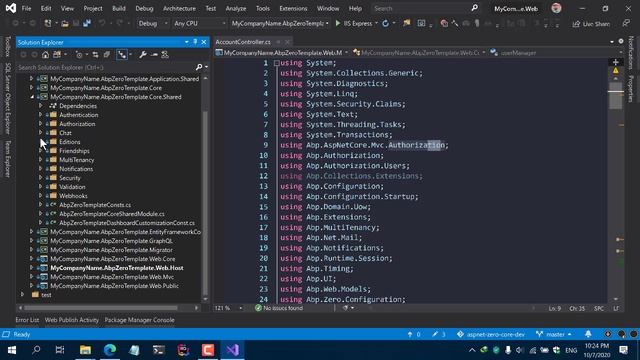Image resolution: width=640 pixels, height=360 pixels.
Task: Select the AccountController.cs tab
Action: (x=243, y=42)
